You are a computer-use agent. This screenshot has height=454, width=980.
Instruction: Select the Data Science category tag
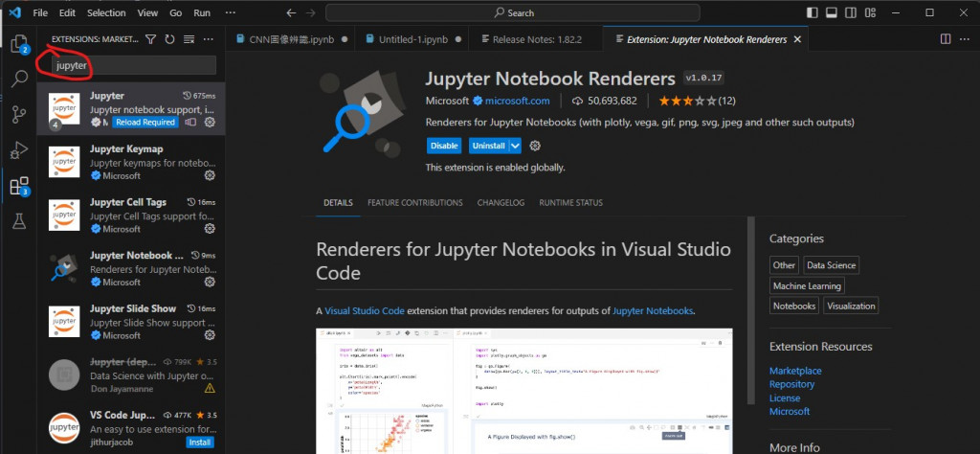click(x=832, y=265)
